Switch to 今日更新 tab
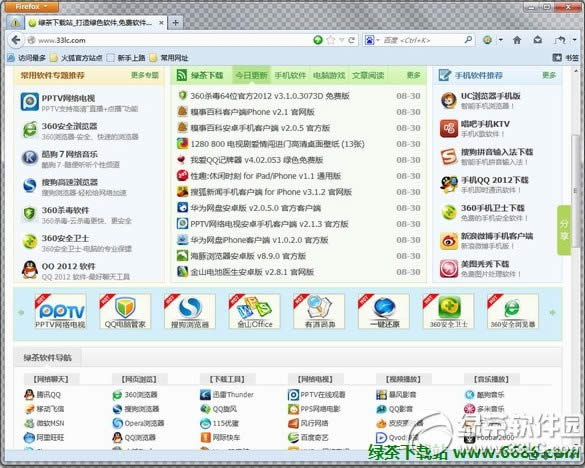Screen dimensions: 585x468 click(x=251, y=75)
